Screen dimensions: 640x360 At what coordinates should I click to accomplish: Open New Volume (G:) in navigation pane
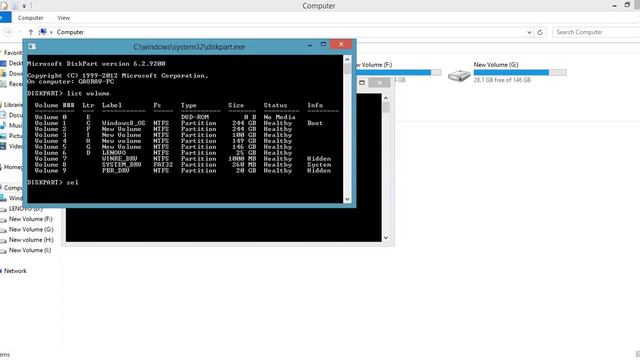pos(31,229)
